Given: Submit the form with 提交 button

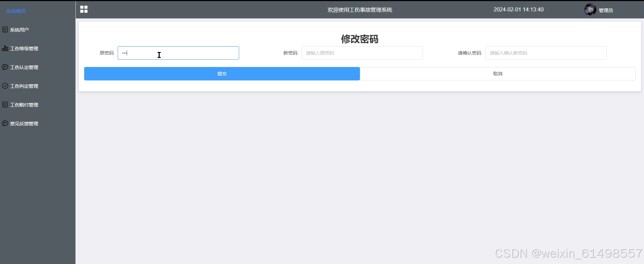Looking at the screenshot, I should click(222, 74).
